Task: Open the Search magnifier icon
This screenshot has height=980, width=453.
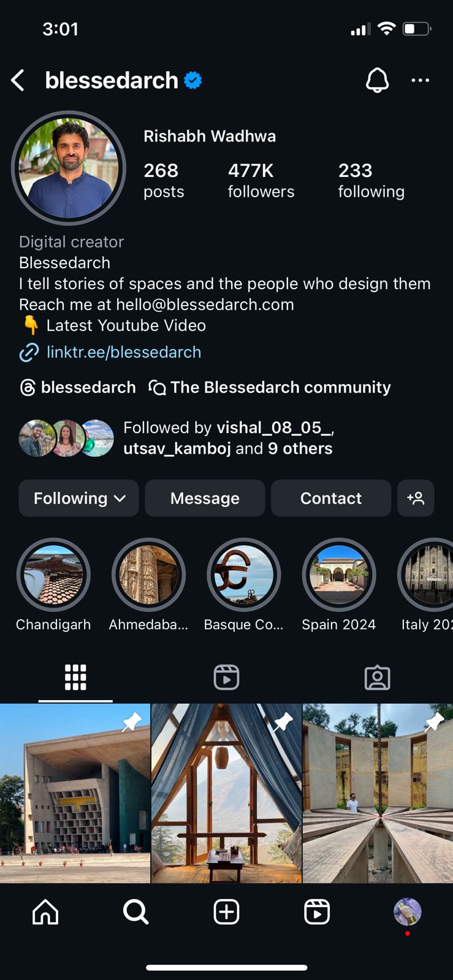Action: coord(135,911)
